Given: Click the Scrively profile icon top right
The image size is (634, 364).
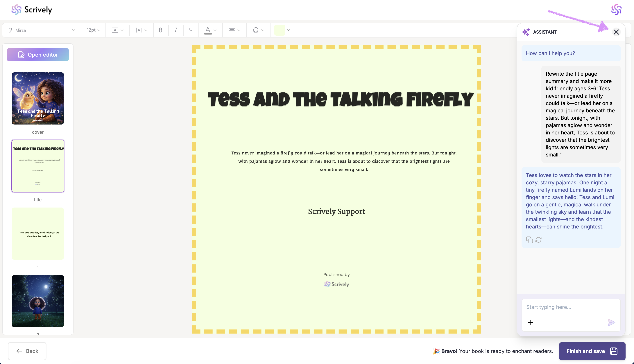Looking at the screenshot, I should 616,10.
